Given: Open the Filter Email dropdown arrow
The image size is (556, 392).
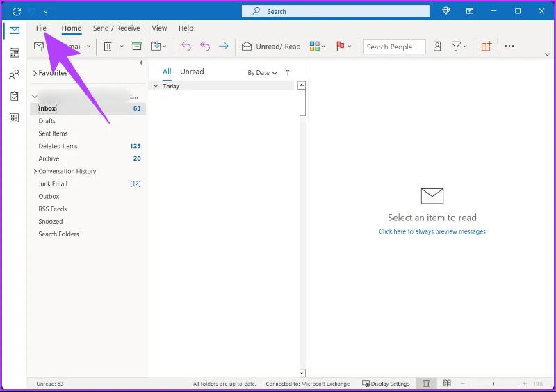Looking at the screenshot, I should point(465,47).
